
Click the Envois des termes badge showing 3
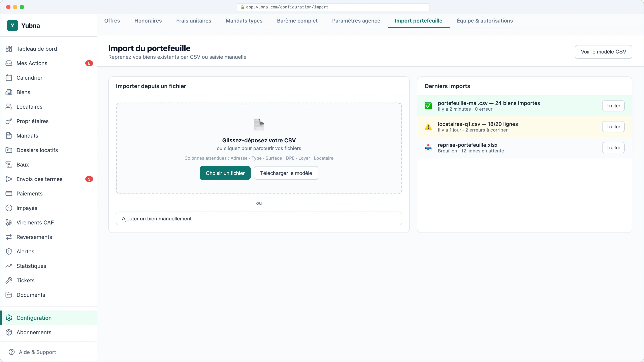pyautogui.click(x=89, y=179)
